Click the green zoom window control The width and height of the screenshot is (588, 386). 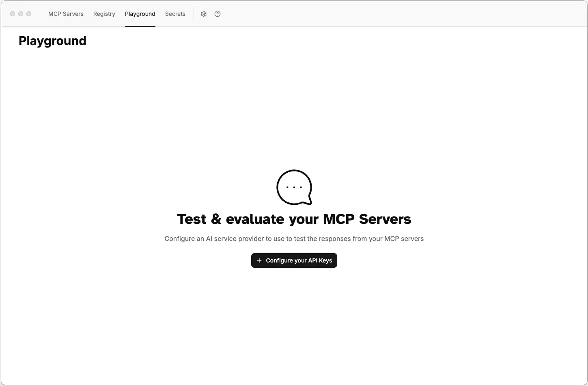29,13
